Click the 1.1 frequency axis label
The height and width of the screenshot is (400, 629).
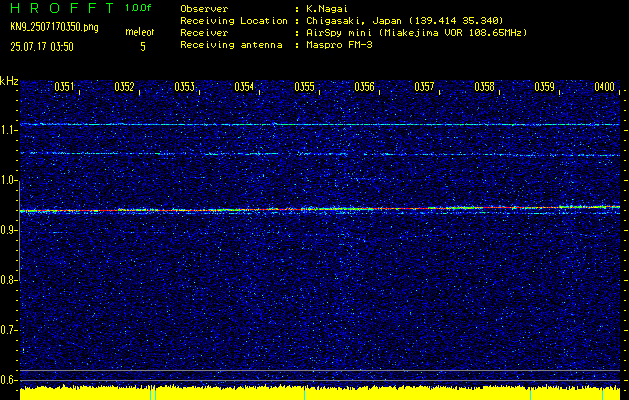pos(7,130)
